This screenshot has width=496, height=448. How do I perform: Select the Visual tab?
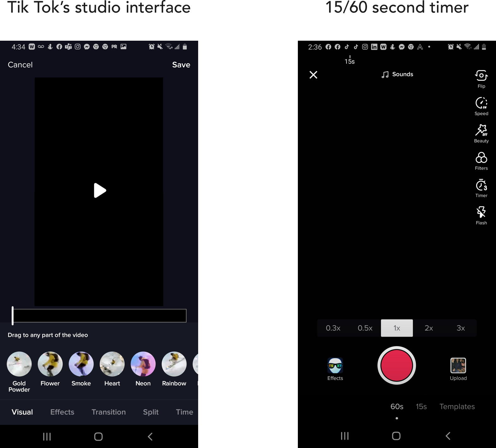point(22,412)
